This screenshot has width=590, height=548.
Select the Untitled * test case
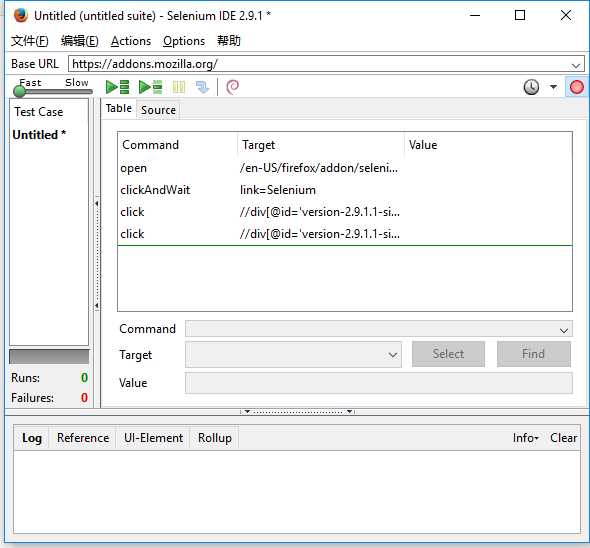point(39,135)
